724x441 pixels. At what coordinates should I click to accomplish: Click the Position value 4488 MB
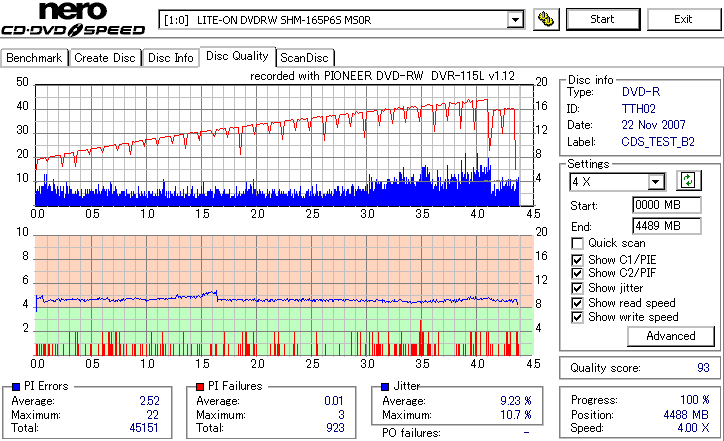686,415
